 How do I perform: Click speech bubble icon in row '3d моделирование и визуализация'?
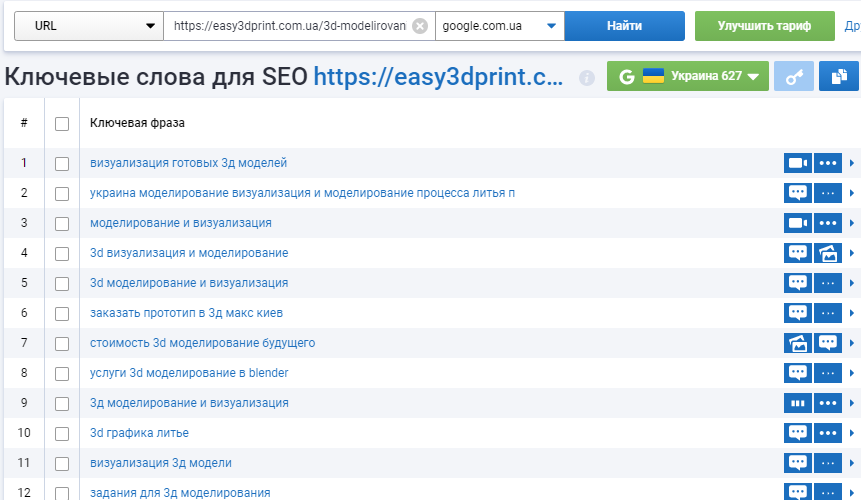[x=798, y=283]
